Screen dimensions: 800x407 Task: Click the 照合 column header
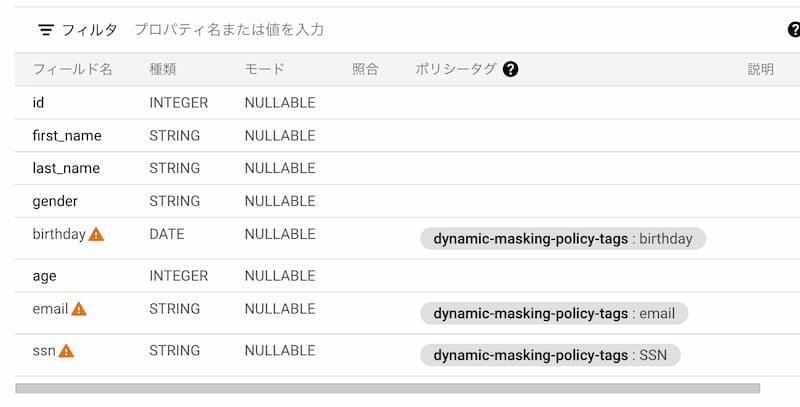(x=365, y=69)
